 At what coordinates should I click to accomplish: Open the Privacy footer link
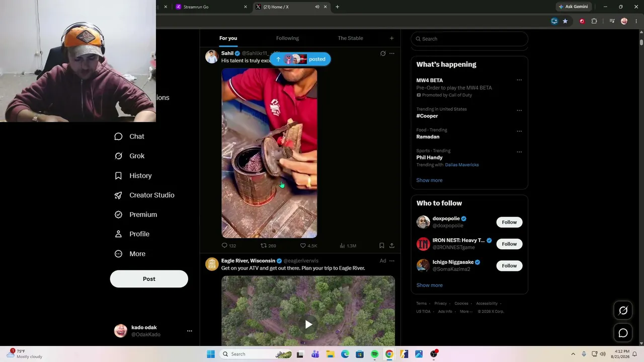point(440,304)
